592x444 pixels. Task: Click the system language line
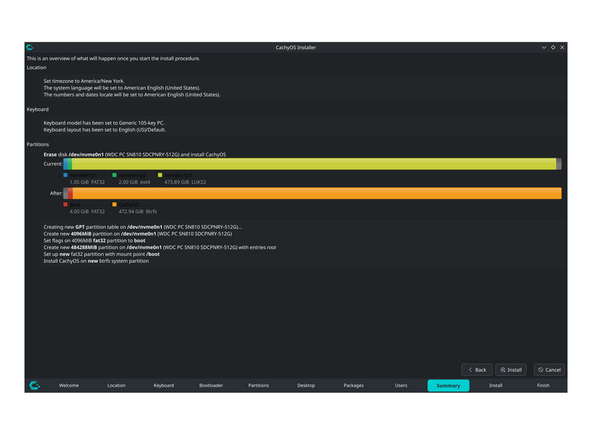pos(122,88)
